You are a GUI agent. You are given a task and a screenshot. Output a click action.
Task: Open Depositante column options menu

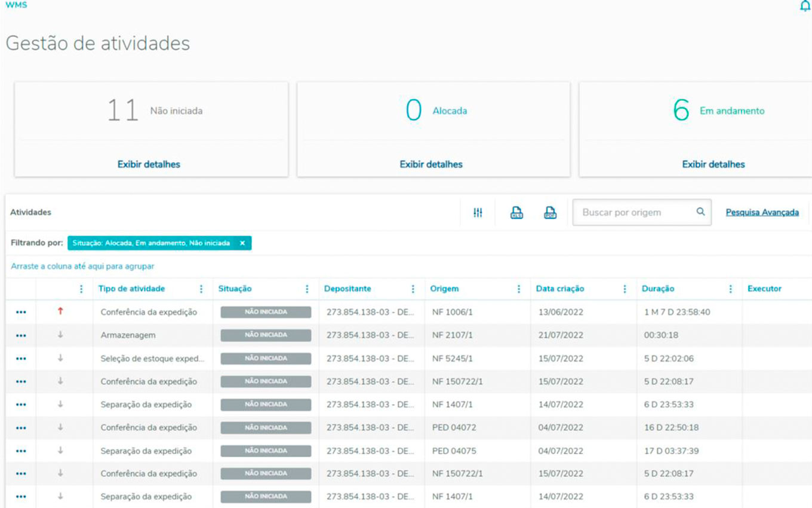[x=413, y=289]
